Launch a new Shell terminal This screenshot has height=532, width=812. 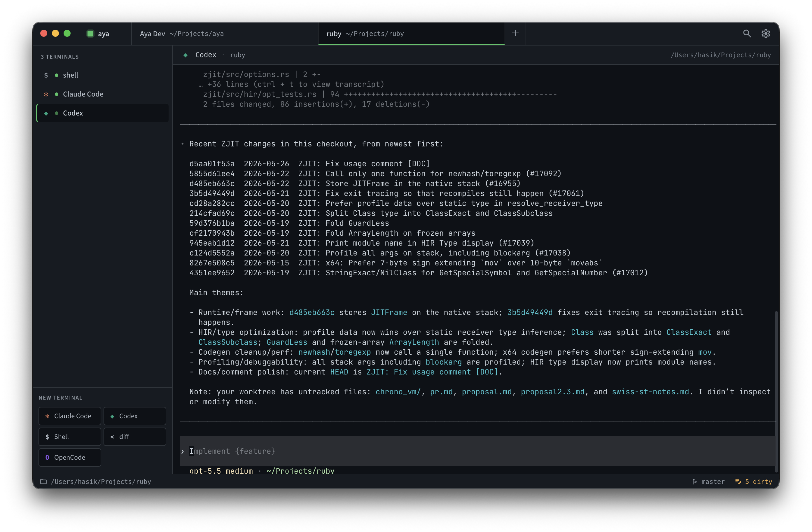tap(70, 437)
